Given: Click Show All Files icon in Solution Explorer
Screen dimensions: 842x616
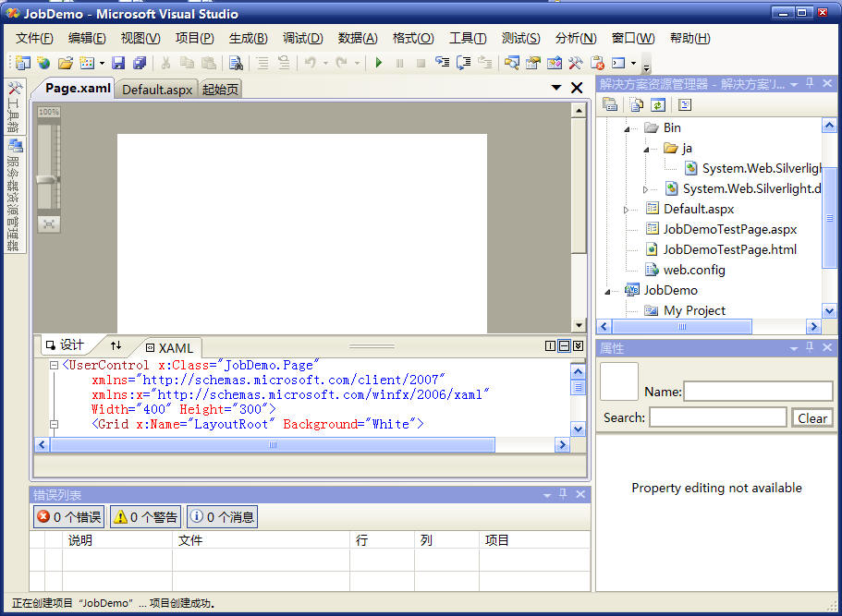Looking at the screenshot, I should (x=636, y=104).
